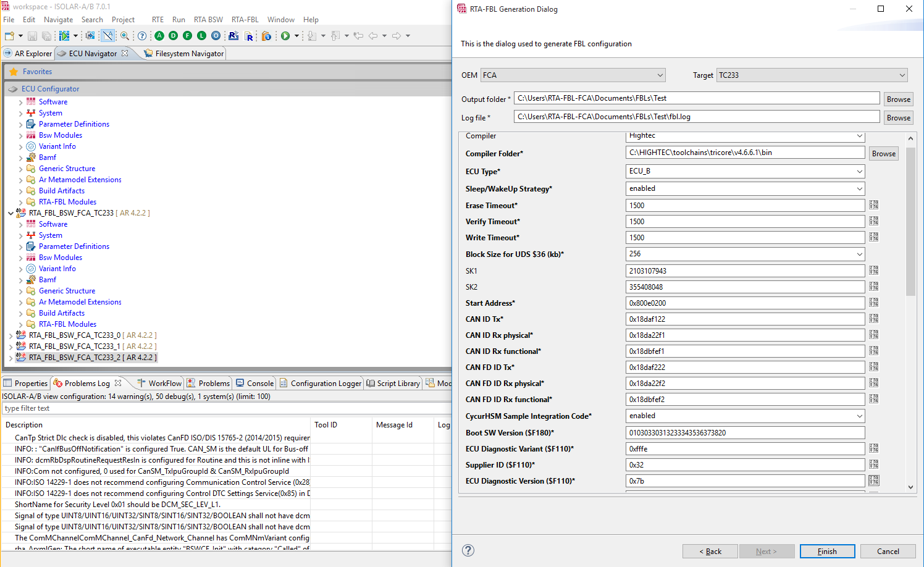Click the green A toolbar icon
Image resolution: width=924 pixels, height=567 pixels.
(x=159, y=36)
